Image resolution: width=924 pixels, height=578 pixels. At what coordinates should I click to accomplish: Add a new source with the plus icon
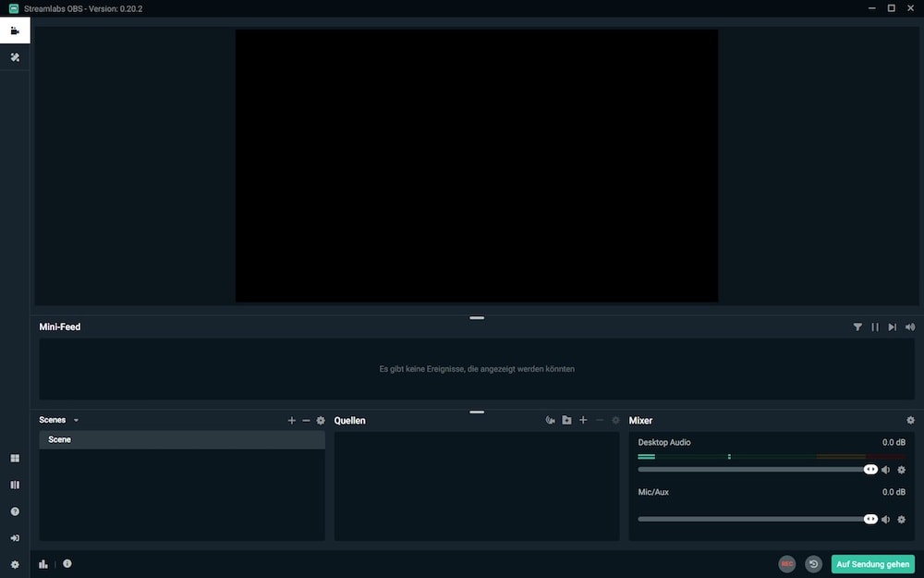(x=583, y=419)
